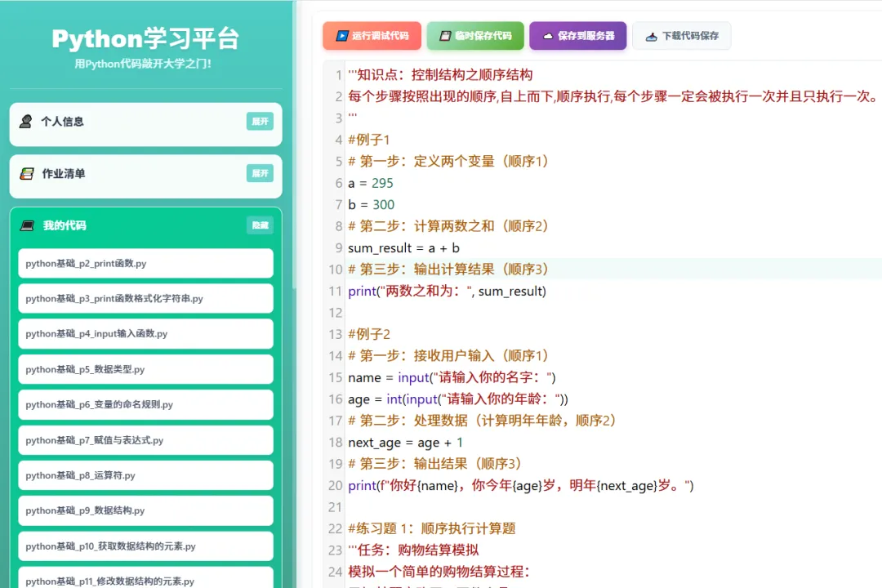Click the 作业清单 heading text
The width and height of the screenshot is (882, 588).
tap(64, 173)
